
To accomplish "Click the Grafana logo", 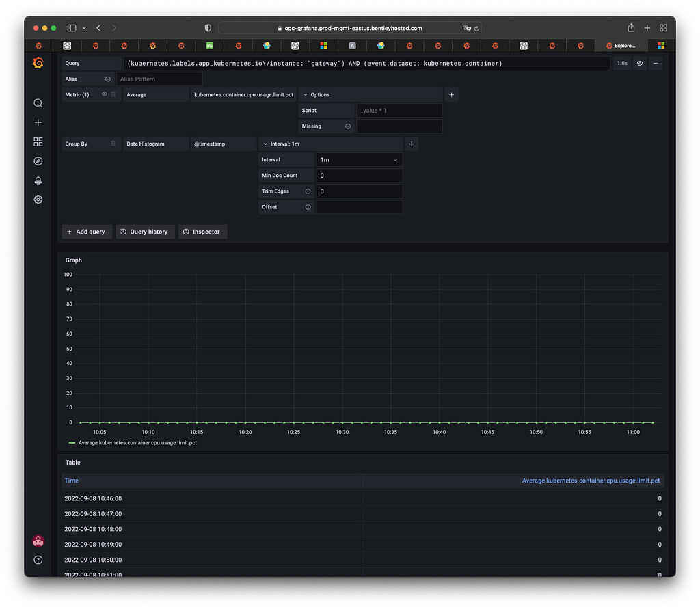I will [38, 62].
